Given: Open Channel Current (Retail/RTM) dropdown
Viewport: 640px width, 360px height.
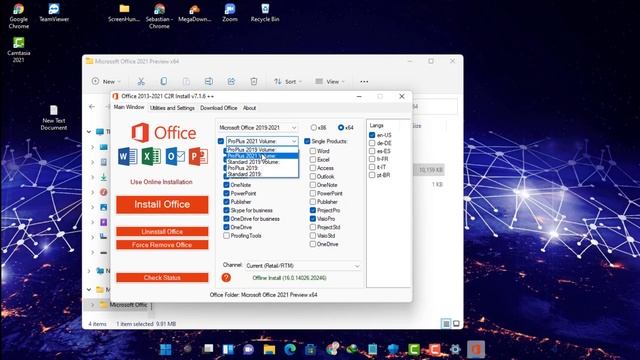Looking at the screenshot, I should click(x=303, y=266).
